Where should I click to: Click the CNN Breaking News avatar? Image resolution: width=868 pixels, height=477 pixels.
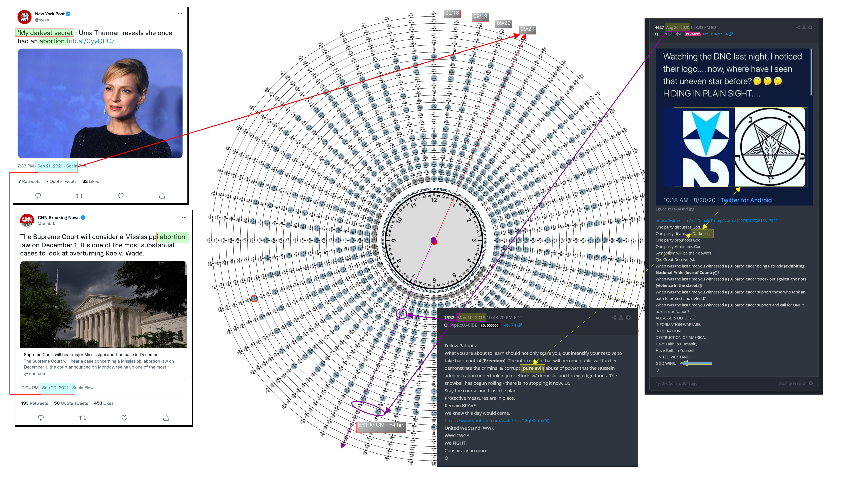click(27, 221)
